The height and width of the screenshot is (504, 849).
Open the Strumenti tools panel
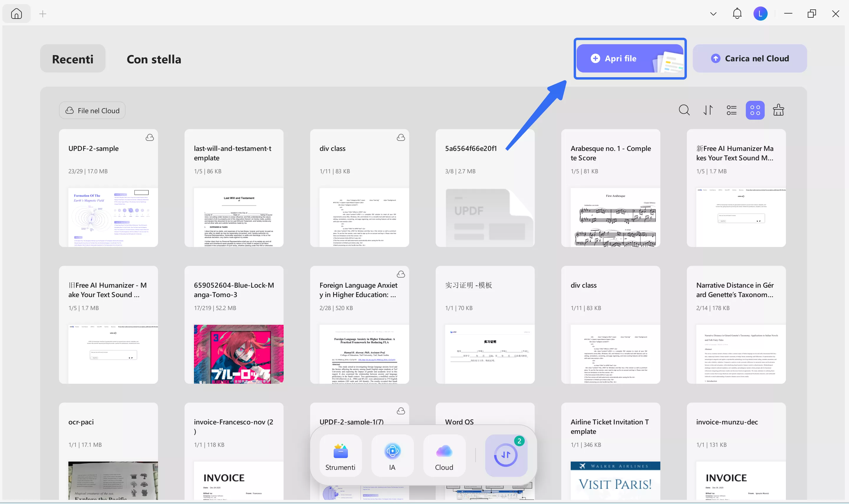pos(340,456)
